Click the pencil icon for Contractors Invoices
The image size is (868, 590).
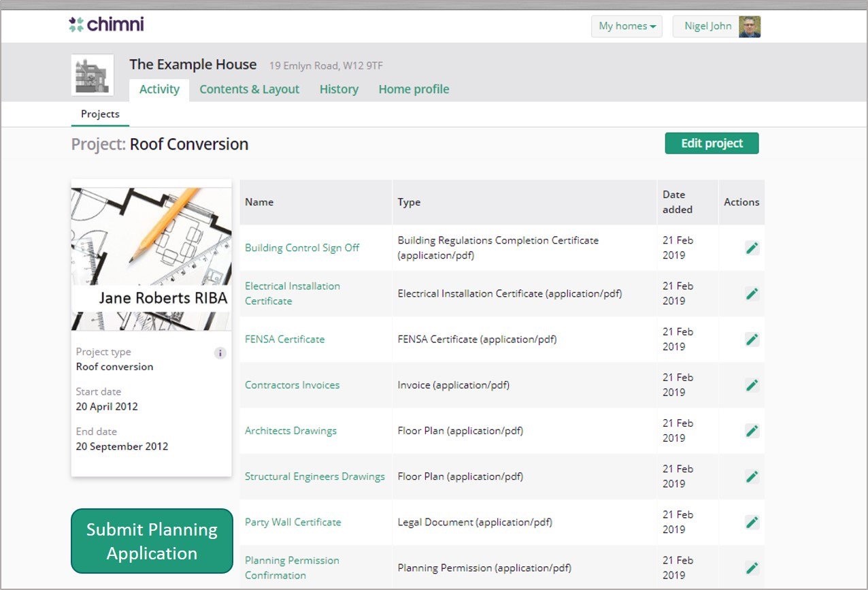tap(752, 384)
